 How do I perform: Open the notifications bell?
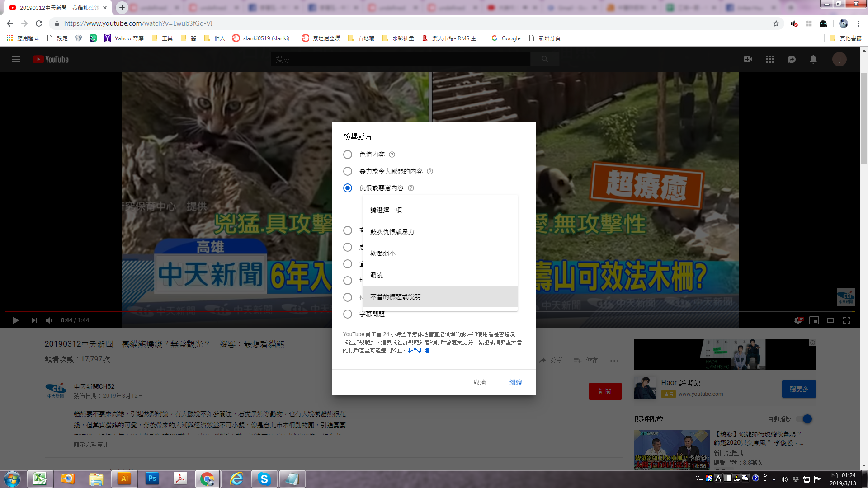pos(813,59)
